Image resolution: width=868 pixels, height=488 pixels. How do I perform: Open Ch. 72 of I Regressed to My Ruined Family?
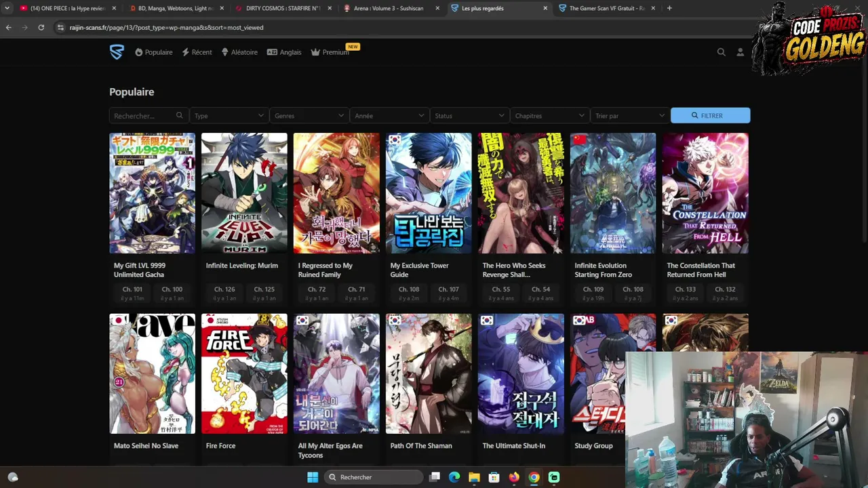click(x=317, y=293)
